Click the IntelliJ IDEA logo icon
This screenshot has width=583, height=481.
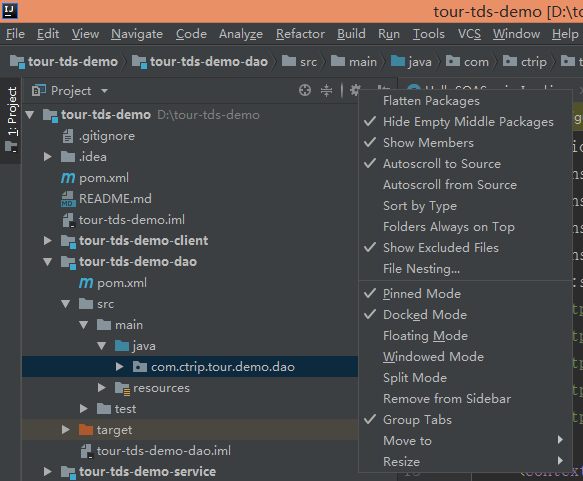point(10,11)
